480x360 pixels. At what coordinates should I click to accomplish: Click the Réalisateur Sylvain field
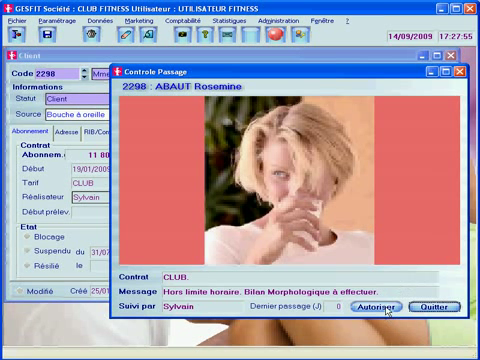tap(91, 197)
